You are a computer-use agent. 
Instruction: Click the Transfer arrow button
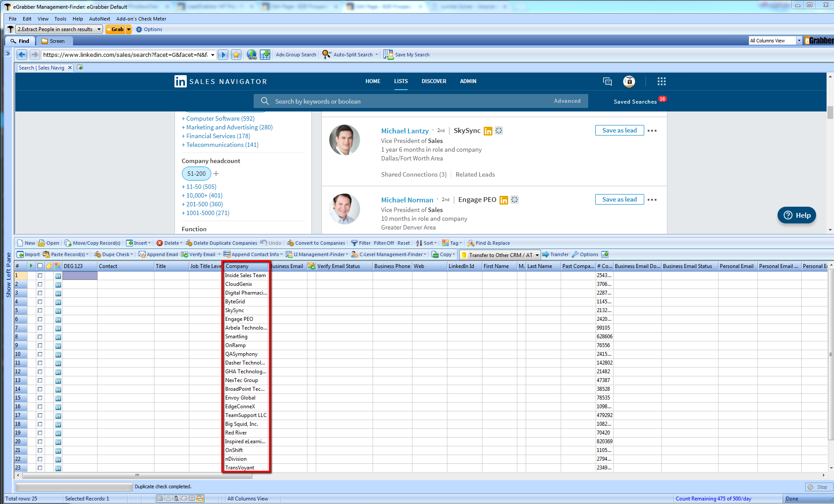(555, 254)
